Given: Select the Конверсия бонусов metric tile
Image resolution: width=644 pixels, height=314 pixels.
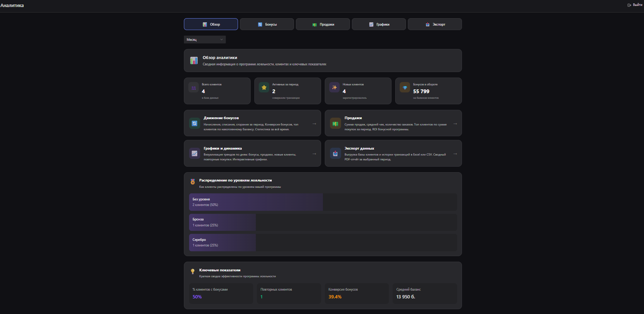Looking at the screenshot, I should tap(357, 294).
